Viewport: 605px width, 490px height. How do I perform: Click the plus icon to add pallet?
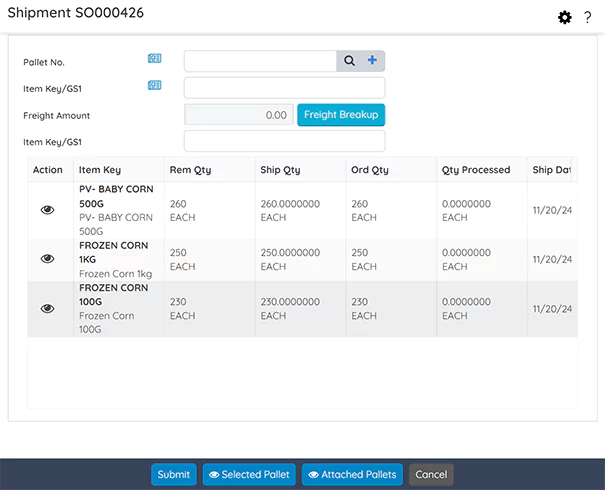click(x=373, y=61)
